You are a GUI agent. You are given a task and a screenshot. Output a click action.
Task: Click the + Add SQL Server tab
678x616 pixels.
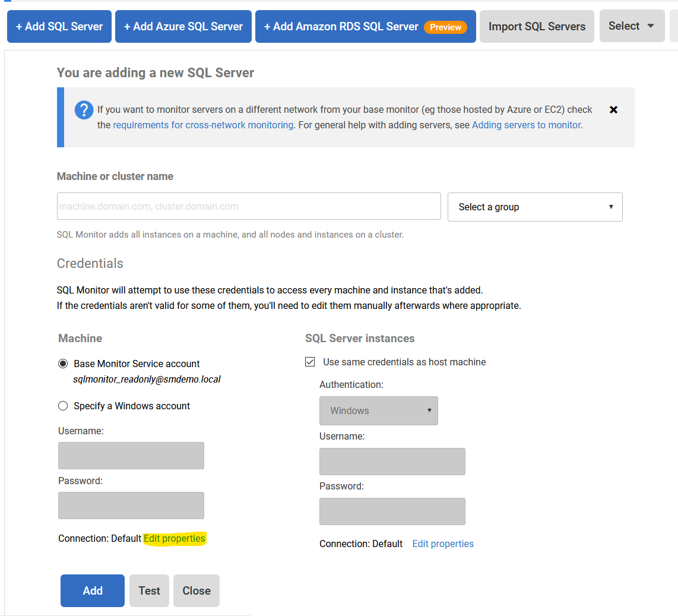59,27
